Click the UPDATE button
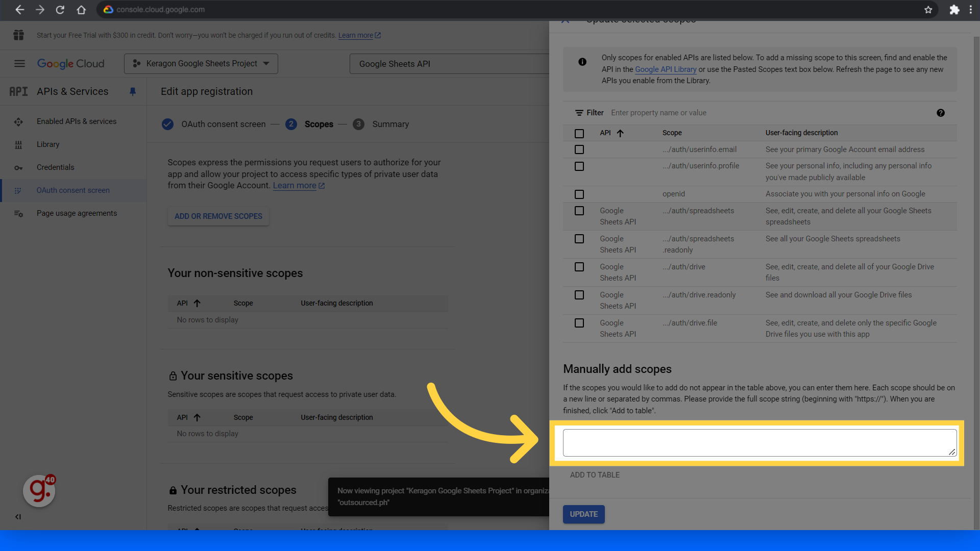The height and width of the screenshot is (551, 980). tap(583, 514)
